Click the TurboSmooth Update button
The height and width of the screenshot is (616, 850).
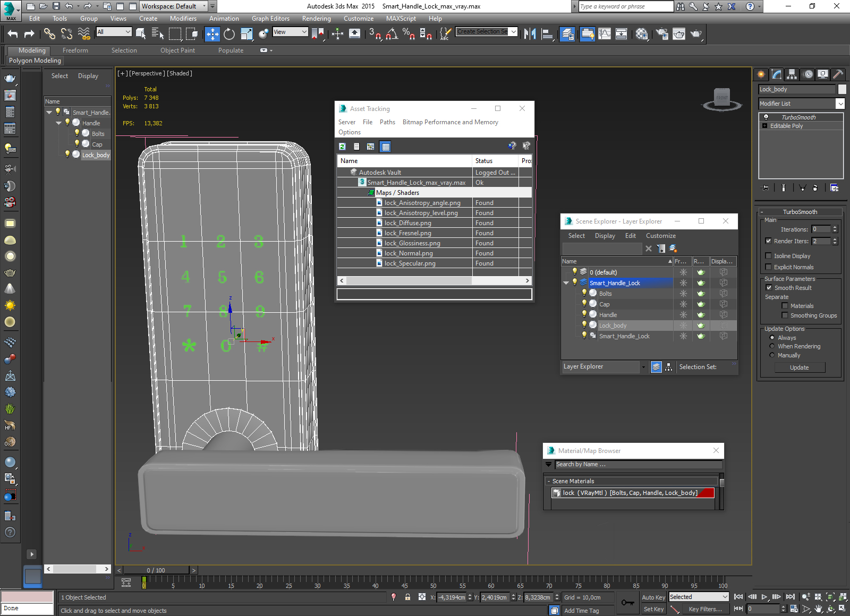pyautogui.click(x=799, y=367)
